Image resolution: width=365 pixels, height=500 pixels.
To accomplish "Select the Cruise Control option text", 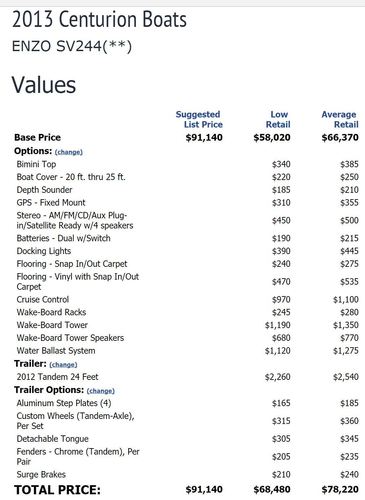I will [x=43, y=299].
